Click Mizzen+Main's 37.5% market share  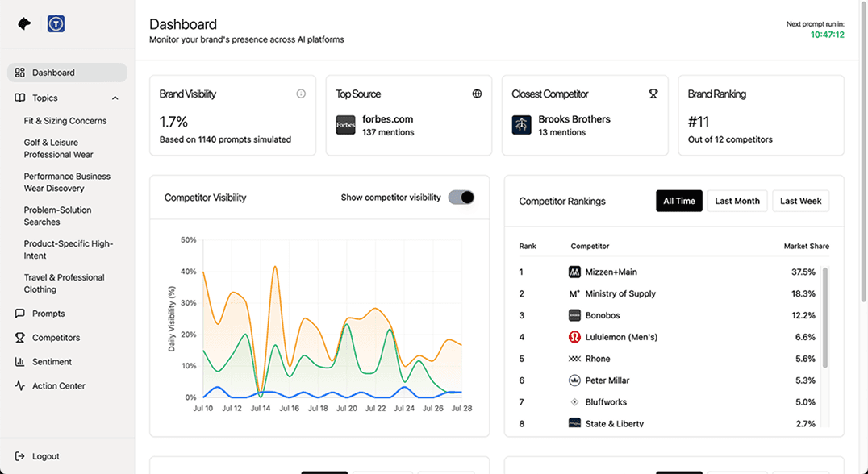coord(803,272)
